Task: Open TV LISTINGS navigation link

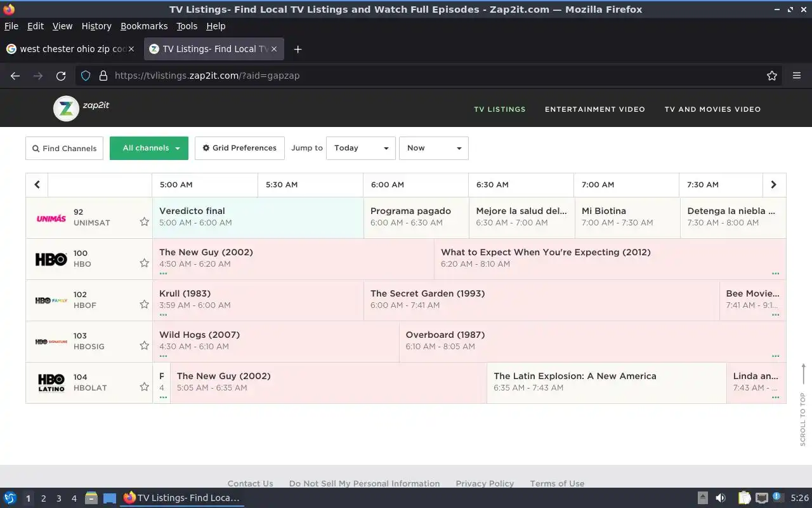Action: (x=500, y=109)
